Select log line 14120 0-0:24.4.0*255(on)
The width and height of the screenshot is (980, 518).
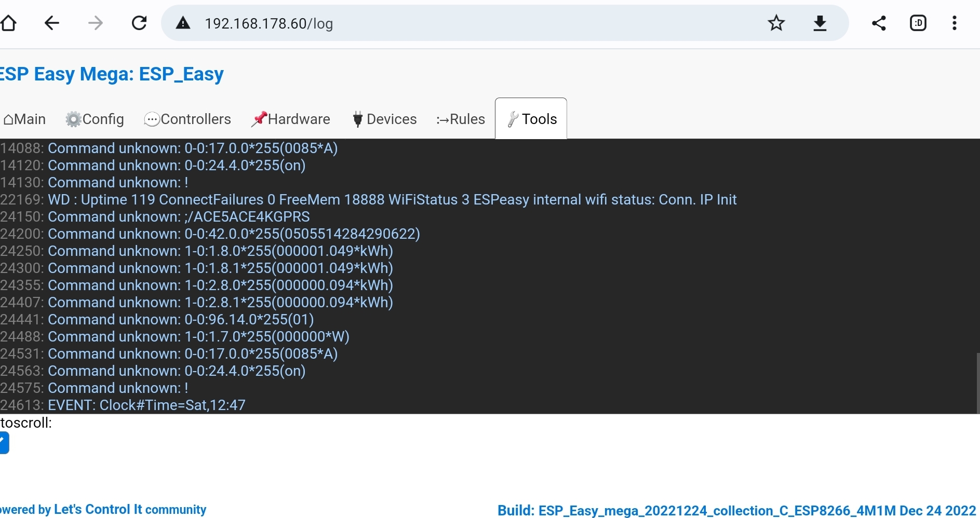(153, 166)
